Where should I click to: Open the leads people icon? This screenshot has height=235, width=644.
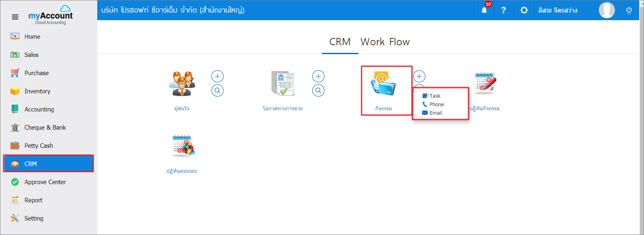(x=182, y=84)
